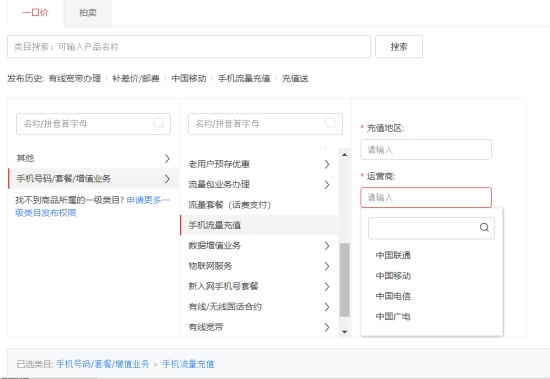Expand 老用户预存优惠 chevron
Image resolution: width=550 pixels, height=379 pixels.
(x=327, y=164)
